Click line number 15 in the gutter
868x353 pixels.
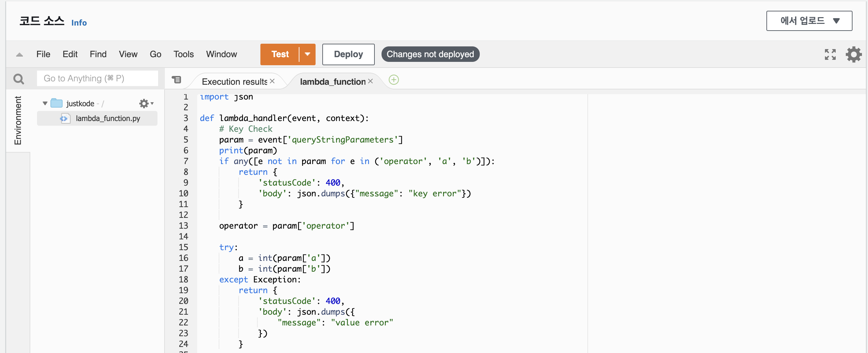pos(183,247)
